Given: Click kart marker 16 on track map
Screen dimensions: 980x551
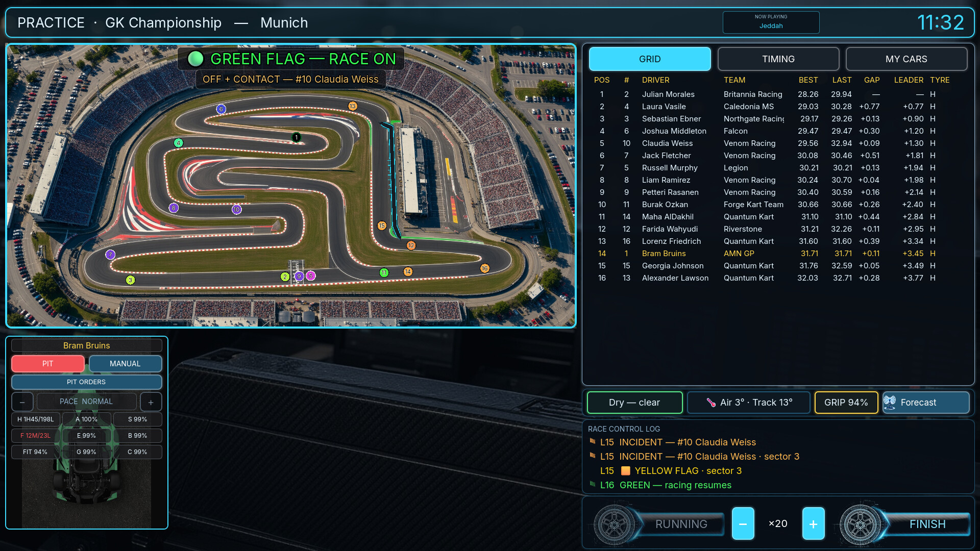Looking at the screenshot, I should point(484,268).
